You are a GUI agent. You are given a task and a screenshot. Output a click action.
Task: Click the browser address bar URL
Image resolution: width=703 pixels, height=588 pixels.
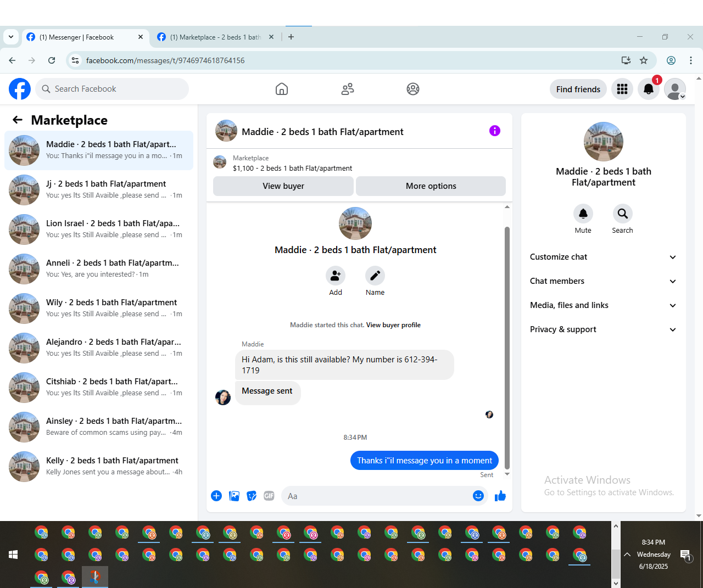point(165,60)
